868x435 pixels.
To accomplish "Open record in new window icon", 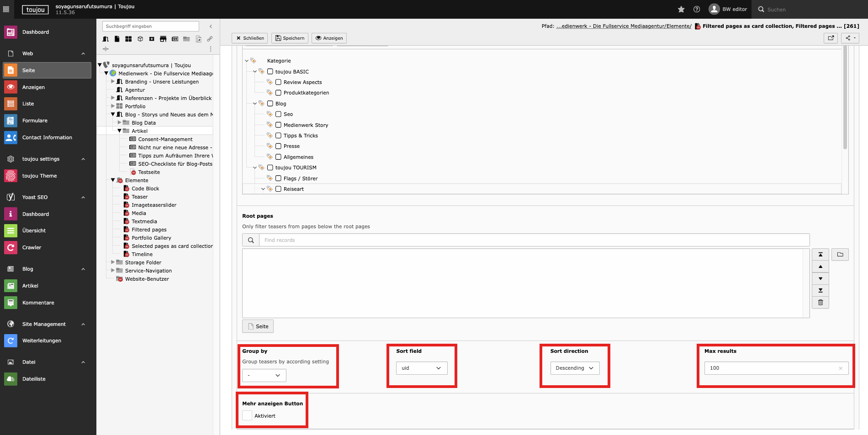I will pos(831,38).
